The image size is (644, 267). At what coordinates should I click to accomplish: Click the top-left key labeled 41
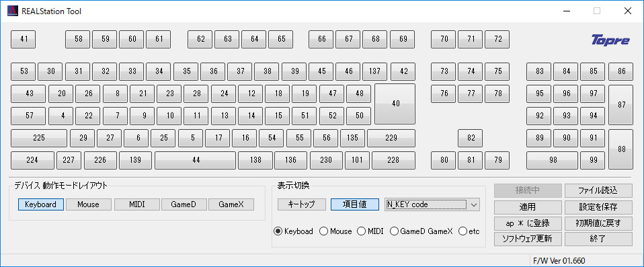coord(24,39)
